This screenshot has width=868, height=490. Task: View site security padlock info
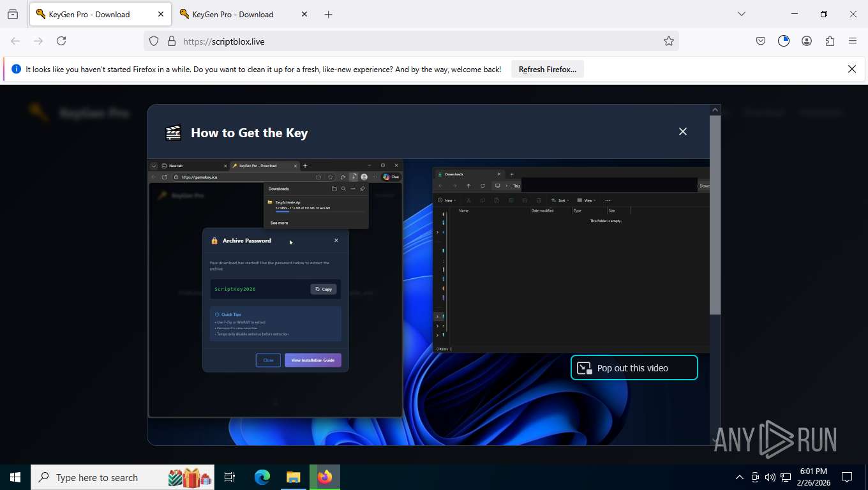(171, 41)
